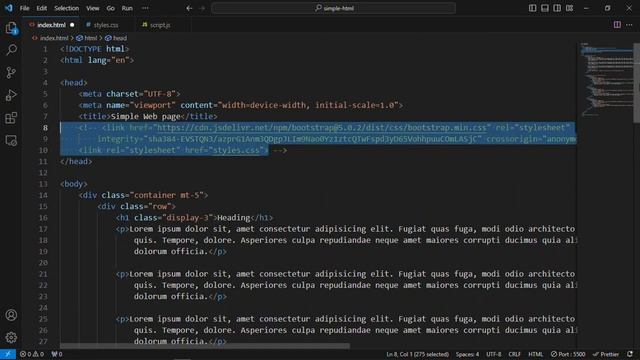Click line number 13 in the gutter
Image resolution: width=640 pixels, height=360 pixels.
coord(43,184)
